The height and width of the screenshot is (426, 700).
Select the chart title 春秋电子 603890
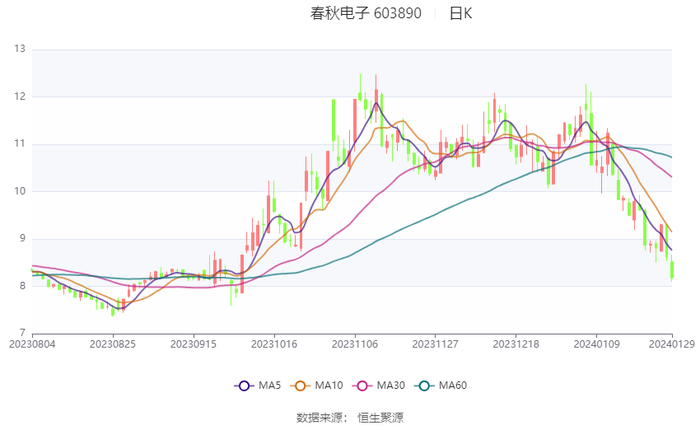coord(366,13)
